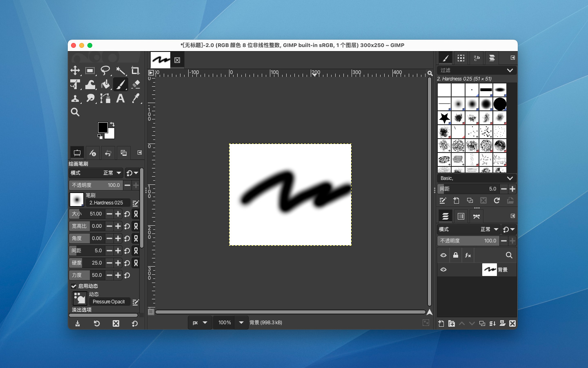The width and height of the screenshot is (588, 368).
Task: Toggle the layer lock icon in the layers header
Action: coord(456,255)
